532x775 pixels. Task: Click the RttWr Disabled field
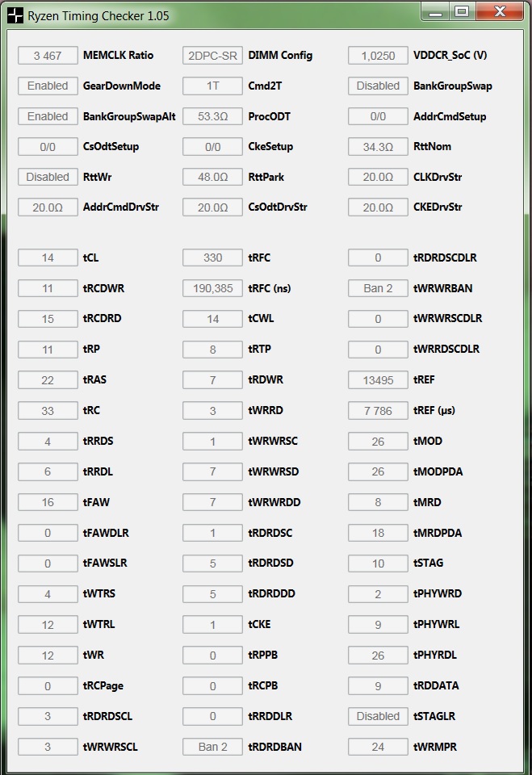pyautogui.click(x=48, y=177)
